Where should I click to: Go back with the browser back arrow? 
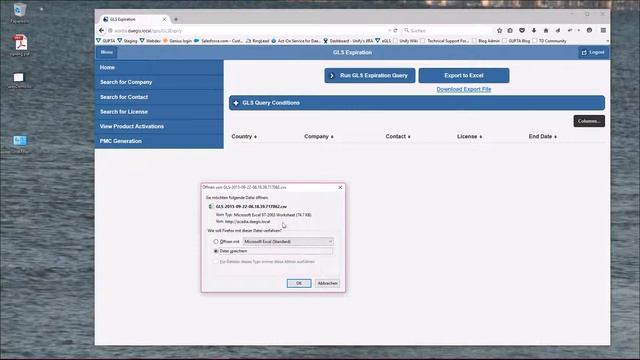[x=102, y=31]
